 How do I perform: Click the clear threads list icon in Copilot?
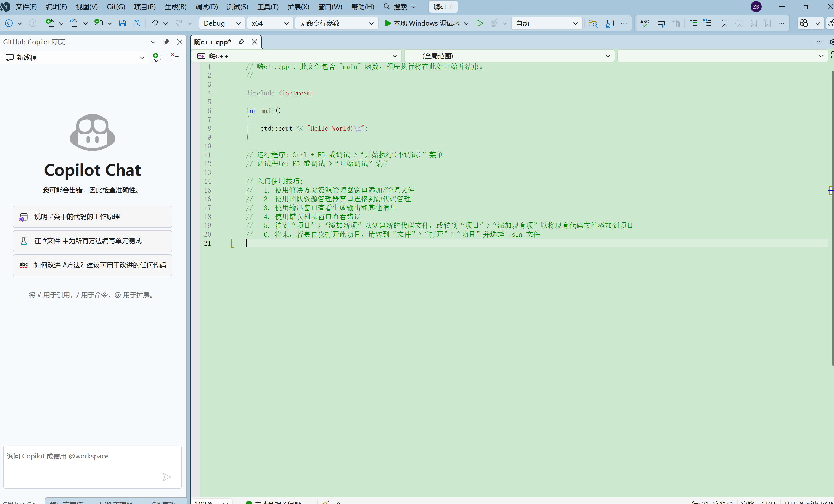175,57
